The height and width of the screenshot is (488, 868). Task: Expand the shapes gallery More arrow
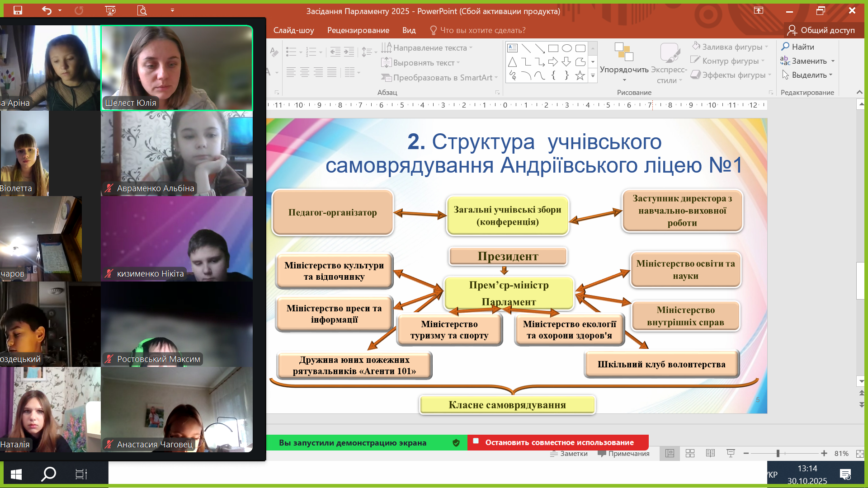[593, 76]
